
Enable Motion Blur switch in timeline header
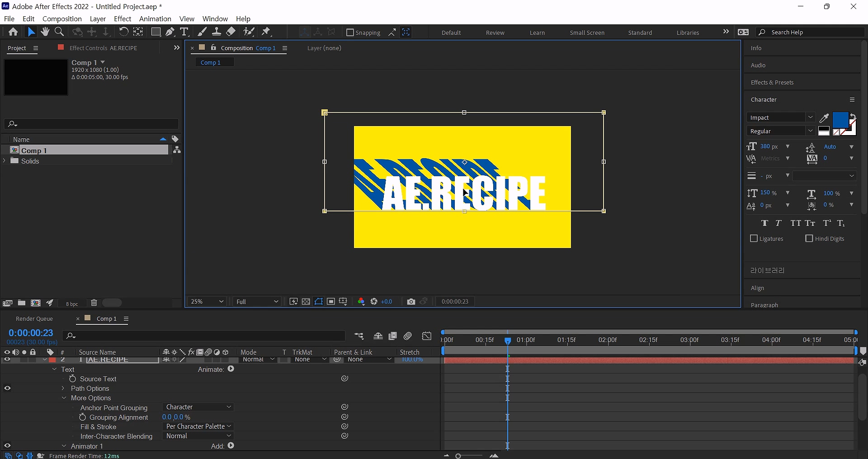tap(408, 336)
